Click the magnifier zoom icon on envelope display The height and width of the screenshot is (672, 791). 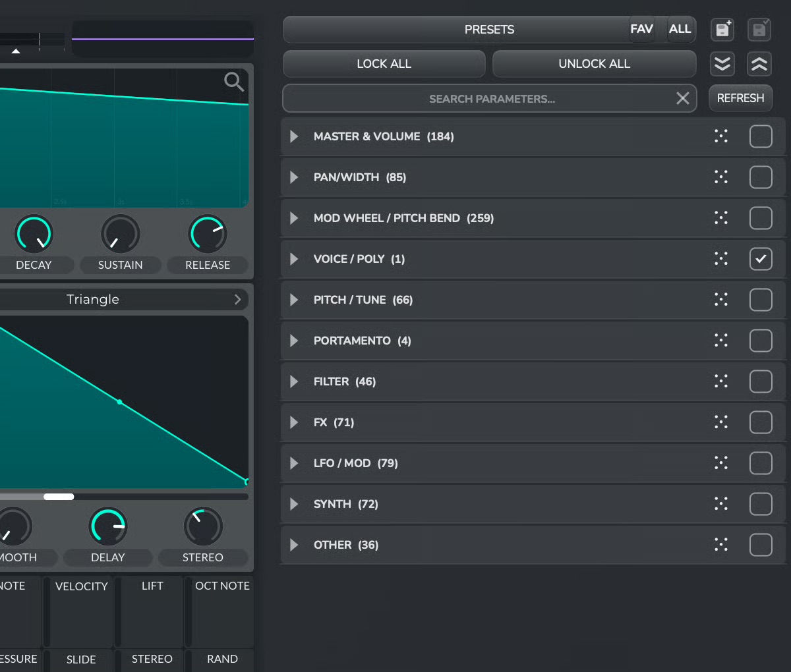[234, 82]
